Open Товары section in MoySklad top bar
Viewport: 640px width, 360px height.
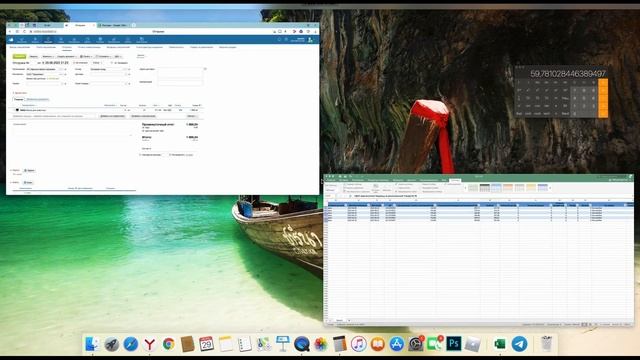coord(61,40)
